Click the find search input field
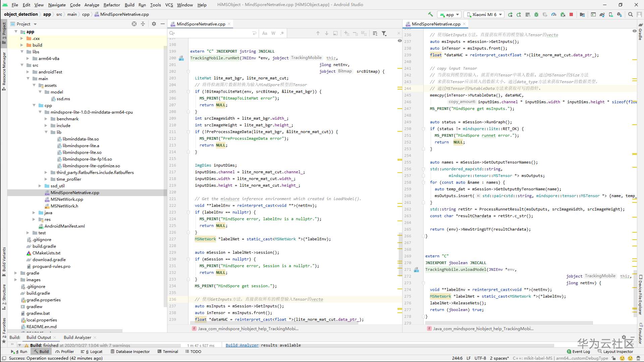This screenshot has height=362, width=644. 211,33
